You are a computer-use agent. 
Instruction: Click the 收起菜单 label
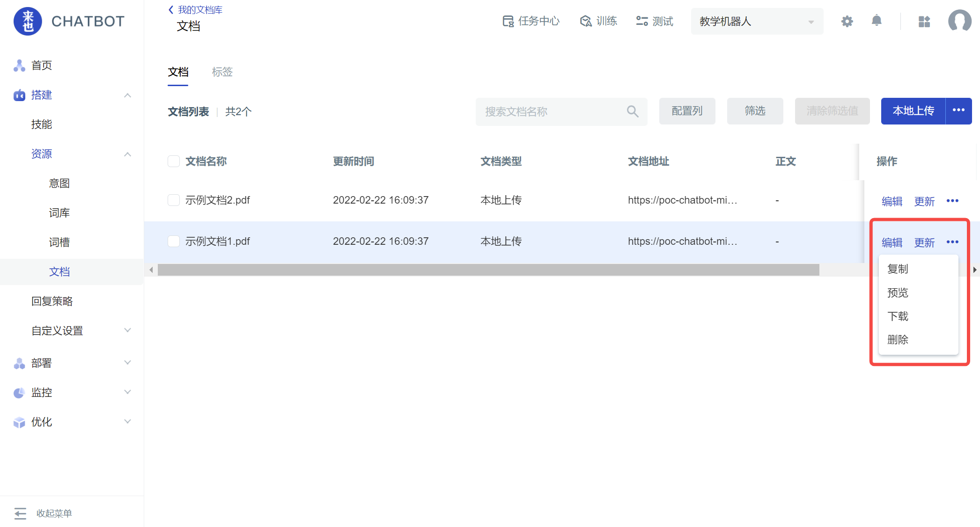[54, 513]
